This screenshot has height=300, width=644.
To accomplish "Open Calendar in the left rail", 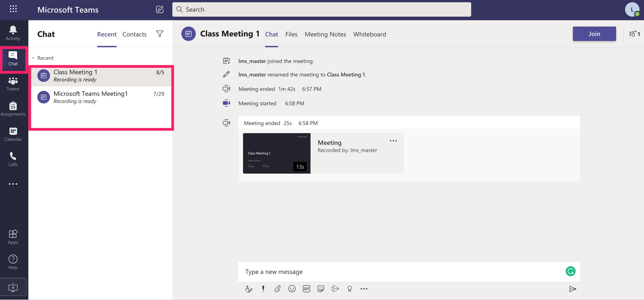I will click(x=13, y=134).
